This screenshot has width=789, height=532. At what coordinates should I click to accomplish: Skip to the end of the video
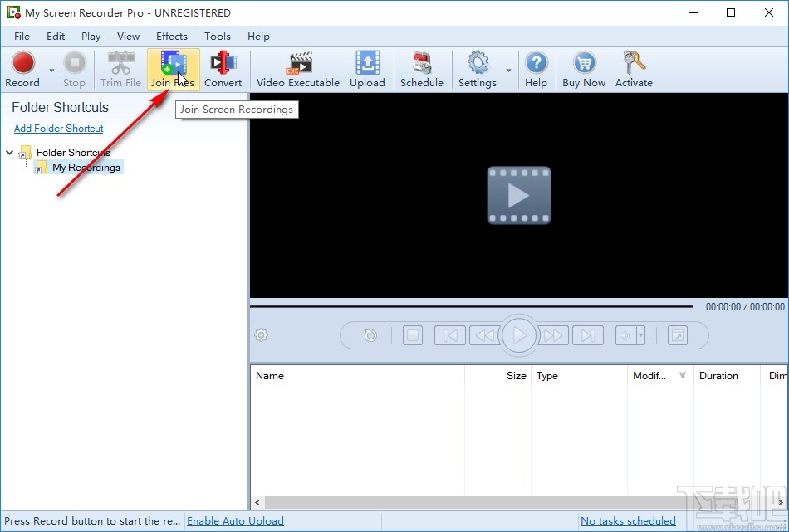click(x=588, y=335)
